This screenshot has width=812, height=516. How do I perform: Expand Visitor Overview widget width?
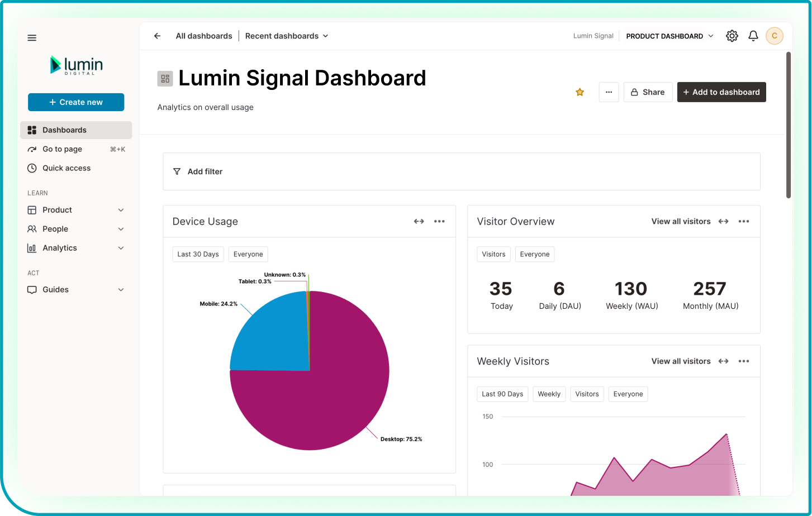pyautogui.click(x=723, y=222)
